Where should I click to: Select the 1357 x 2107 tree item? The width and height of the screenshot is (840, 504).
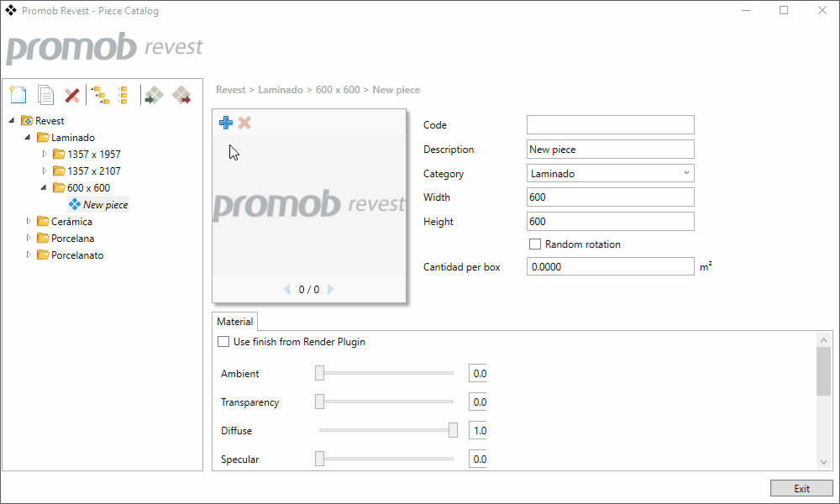pyautogui.click(x=94, y=171)
